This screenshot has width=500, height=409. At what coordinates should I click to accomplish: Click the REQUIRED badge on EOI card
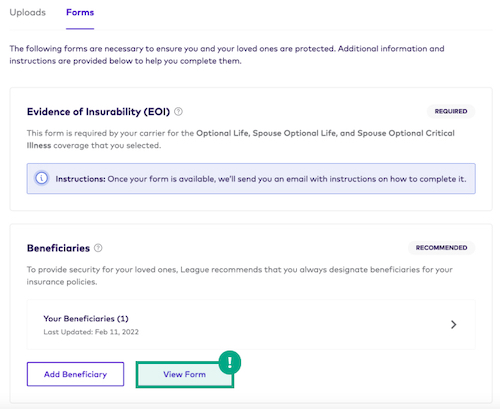tap(451, 111)
